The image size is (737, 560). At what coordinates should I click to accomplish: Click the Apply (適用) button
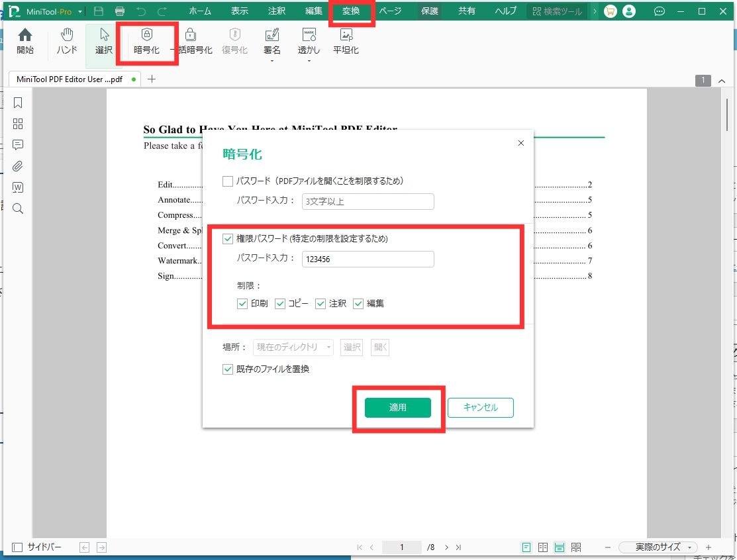(398, 407)
